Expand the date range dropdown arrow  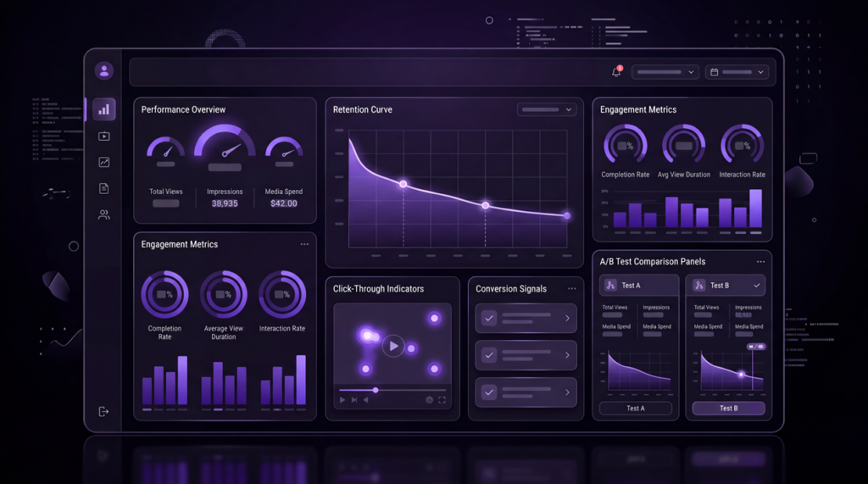pos(760,72)
